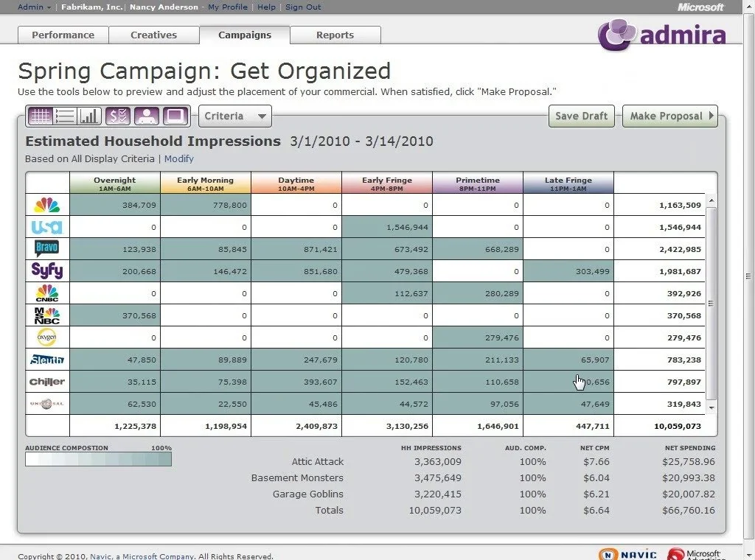Click the Basement Monsters row label
The width and height of the screenshot is (755, 560).
click(297, 477)
